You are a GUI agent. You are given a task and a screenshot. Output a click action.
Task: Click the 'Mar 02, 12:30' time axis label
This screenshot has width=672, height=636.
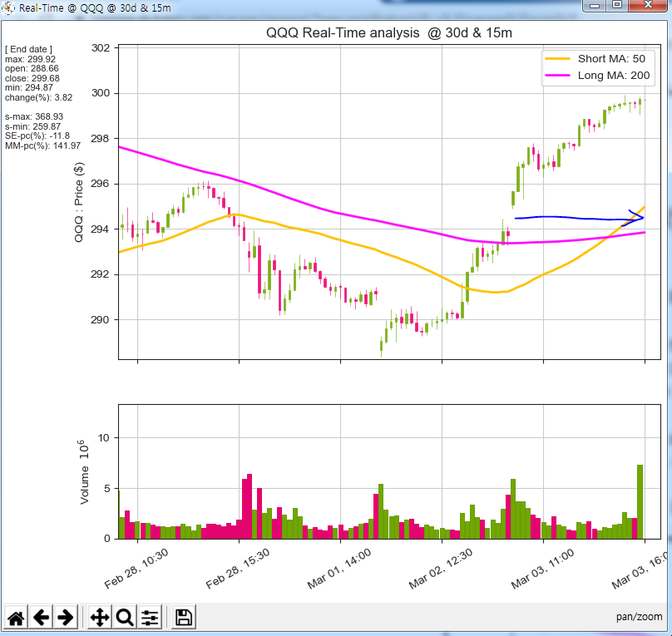(441, 569)
